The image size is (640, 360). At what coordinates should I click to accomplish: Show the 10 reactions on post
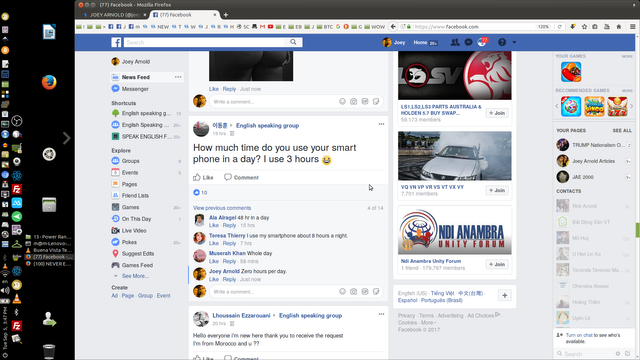coord(200,192)
